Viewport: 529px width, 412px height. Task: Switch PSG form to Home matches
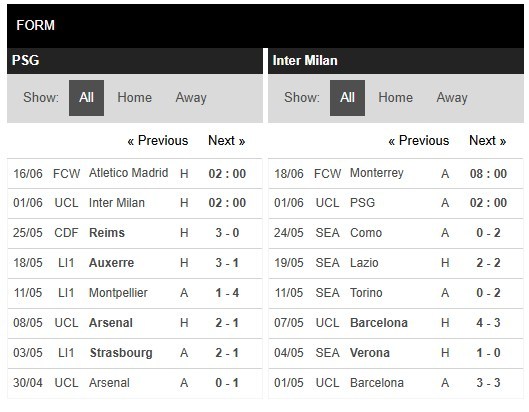click(134, 98)
